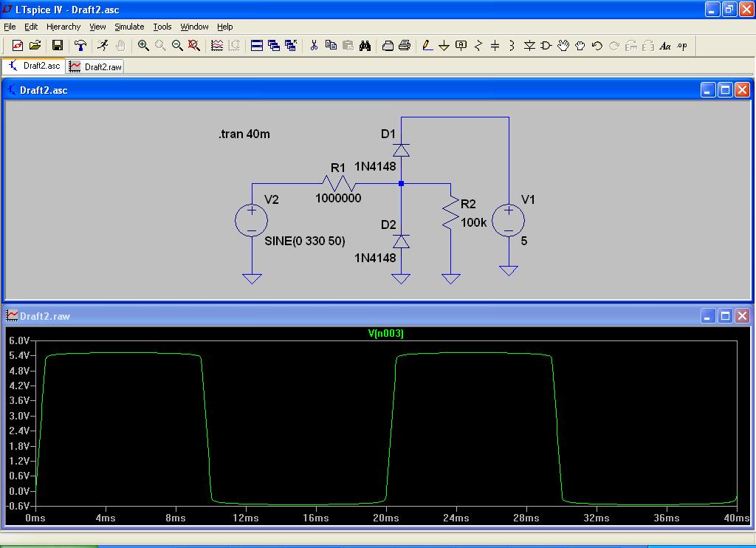Click the Draft2.asc window title bar
This screenshot has width=756, height=548.
pos(377,89)
